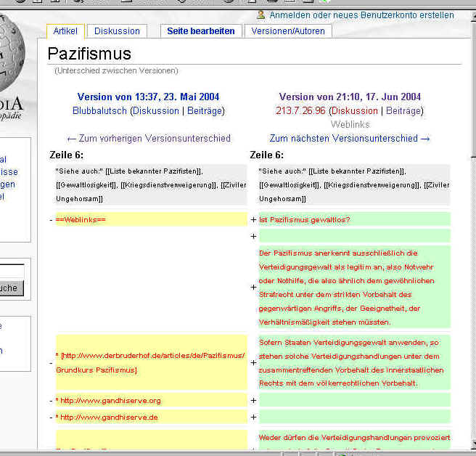Switch to the Diskussion tab
The height and width of the screenshot is (456, 476).
(117, 31)
